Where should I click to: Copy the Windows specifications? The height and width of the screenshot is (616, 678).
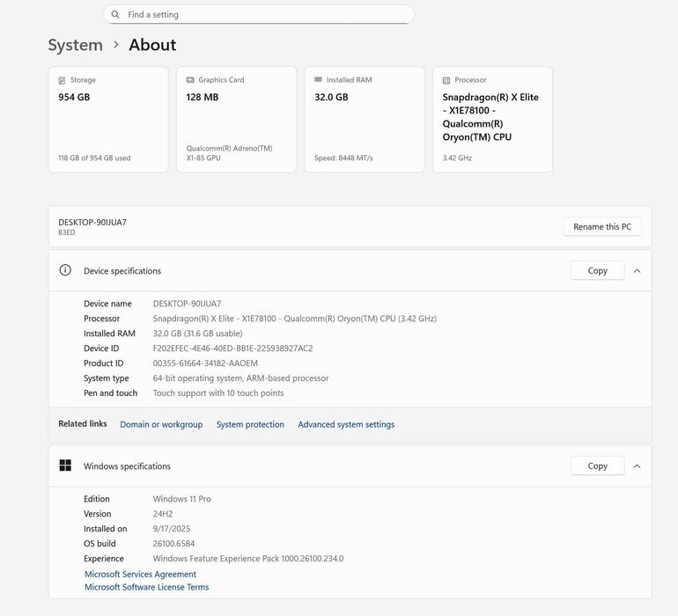click(x=597, y=466)
